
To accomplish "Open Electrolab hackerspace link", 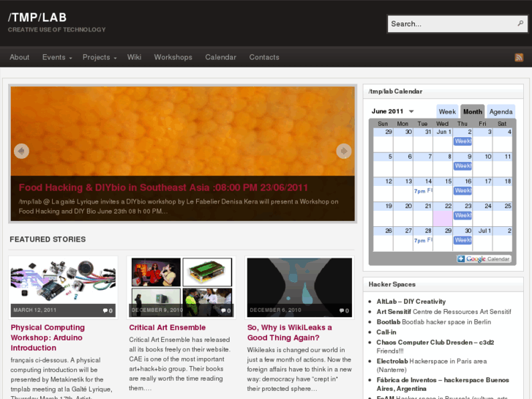I will (392, 362).
